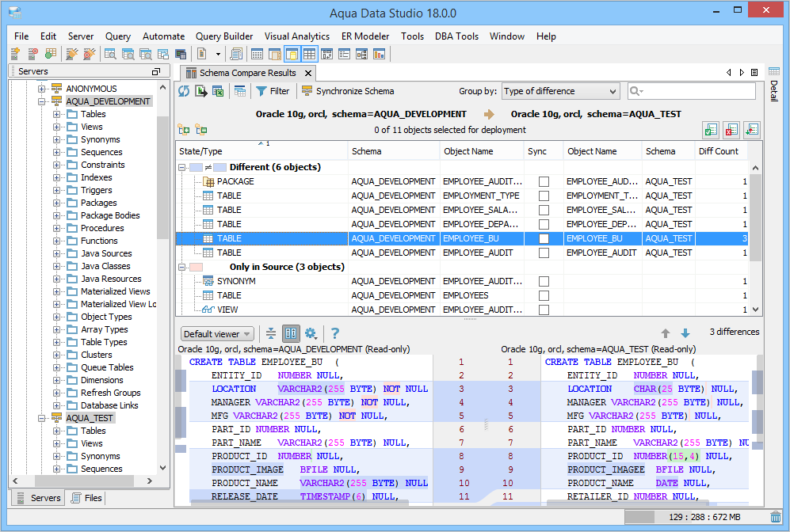Collapse the AQUA_DEVELOPMENT schema node
790x532 pixels.
coord(43,101)
